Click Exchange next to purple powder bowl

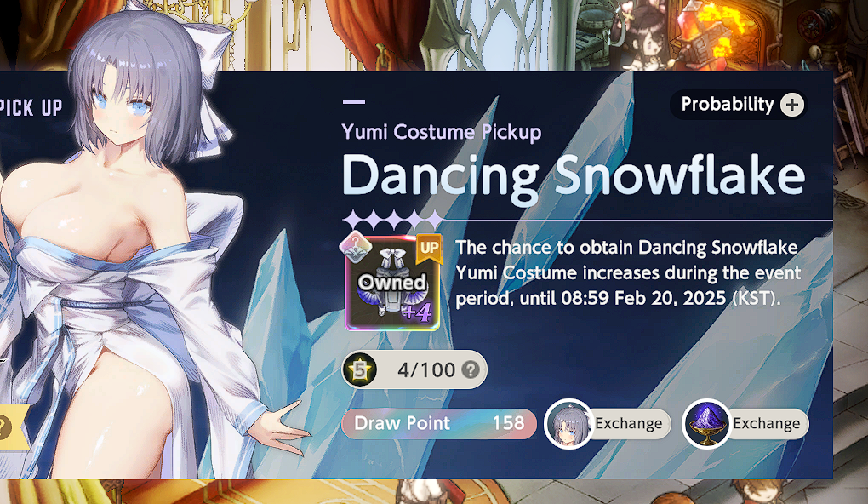(x=767, y=424)
